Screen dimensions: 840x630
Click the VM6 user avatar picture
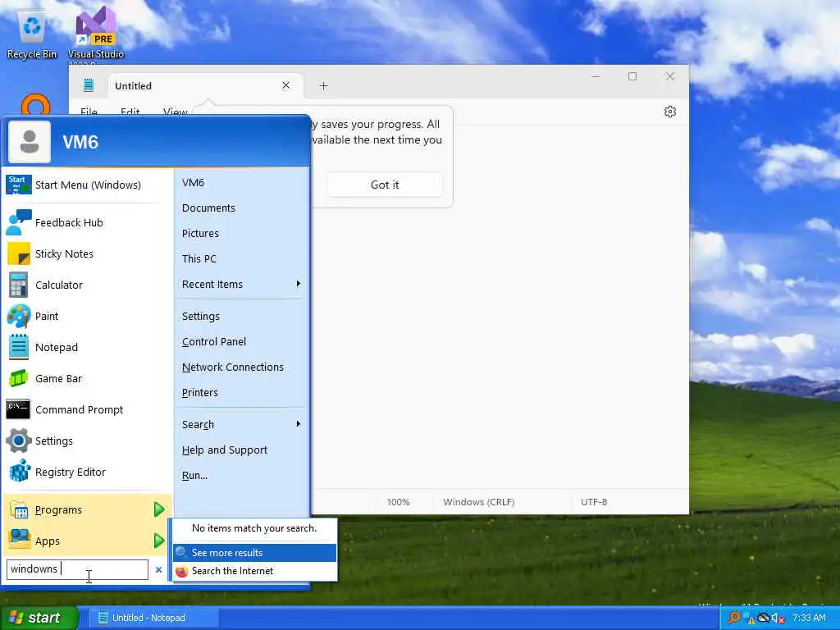click(30, 142)
